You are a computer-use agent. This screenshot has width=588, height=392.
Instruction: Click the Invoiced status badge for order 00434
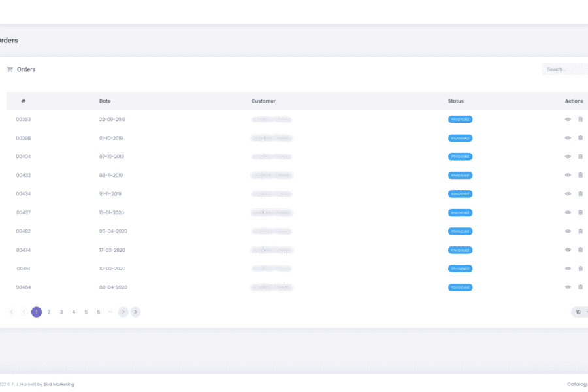[x=460, y=194]
